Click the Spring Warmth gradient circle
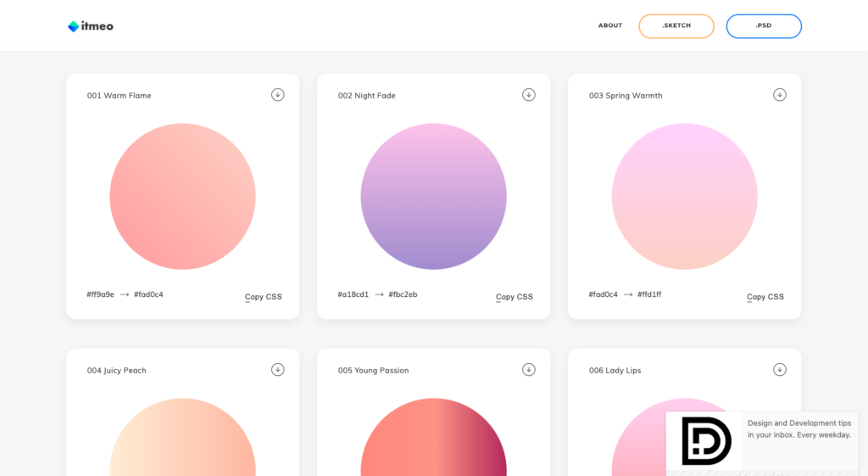The image size is (868, 476). coord(684,196)
